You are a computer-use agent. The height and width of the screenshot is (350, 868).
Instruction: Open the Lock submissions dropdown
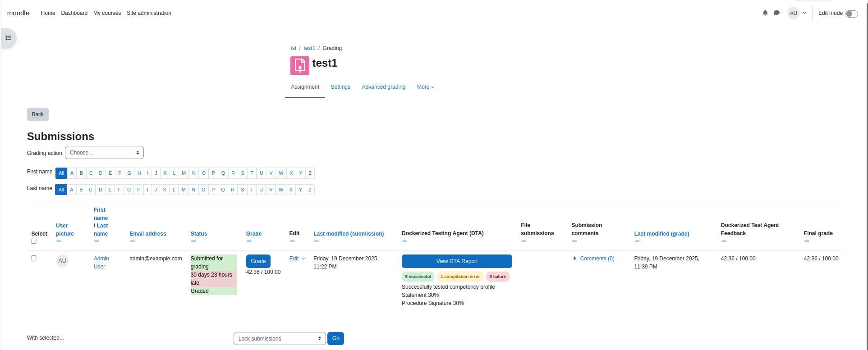pyautogui.click(x=280, y=339)
